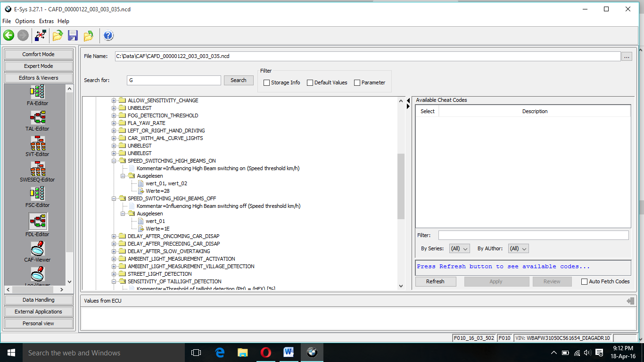Viewport: 644px width, 362px height.
Task: Open the File menu
Action: [x=7, y=21]
